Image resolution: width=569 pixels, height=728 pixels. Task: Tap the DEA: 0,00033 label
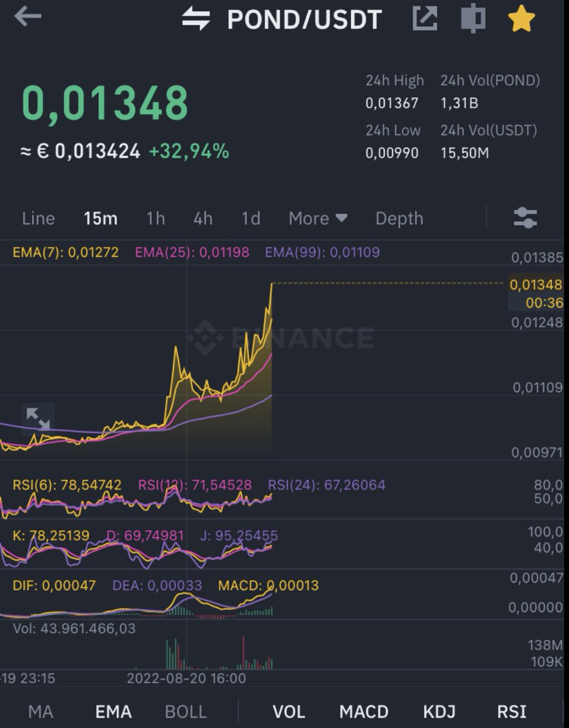(x=157, y=586)
